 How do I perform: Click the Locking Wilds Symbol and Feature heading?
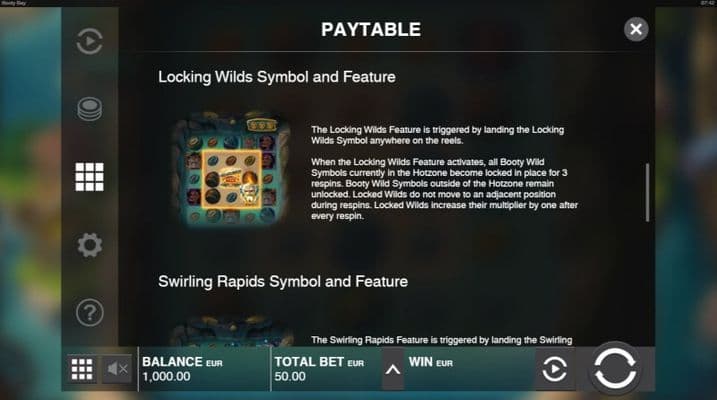pyautogui.click(x=277, y=77)
